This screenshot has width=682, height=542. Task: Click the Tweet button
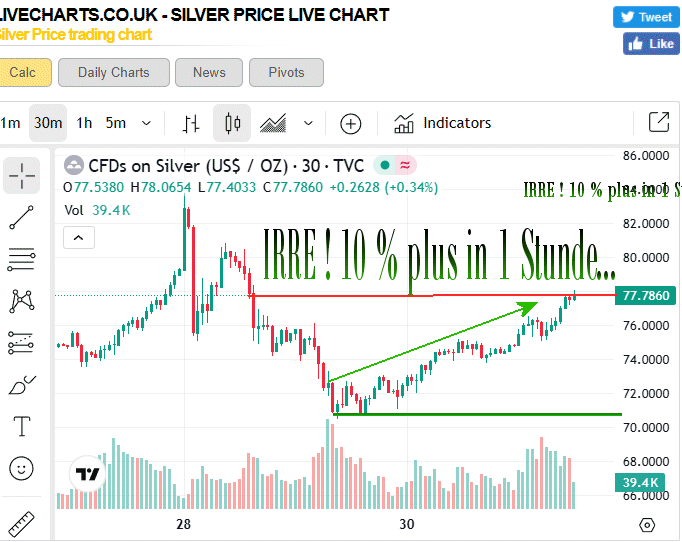(x=645, y=17)
